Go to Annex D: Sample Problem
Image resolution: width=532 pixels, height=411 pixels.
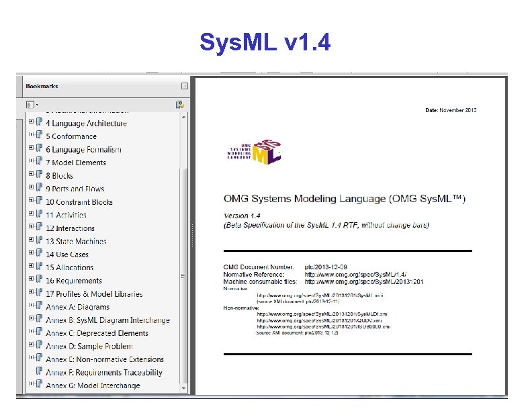coord(89,347)
